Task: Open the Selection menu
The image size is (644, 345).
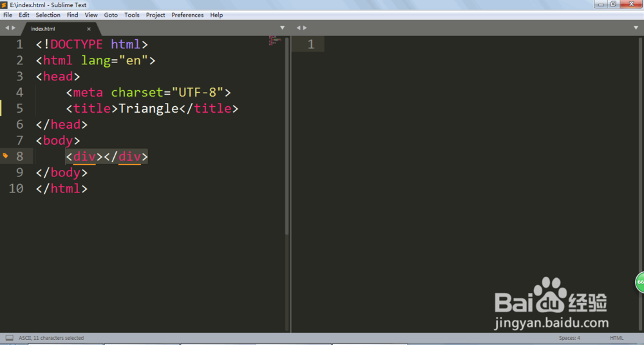Action: pyautogui.click(x=48, y=15)
